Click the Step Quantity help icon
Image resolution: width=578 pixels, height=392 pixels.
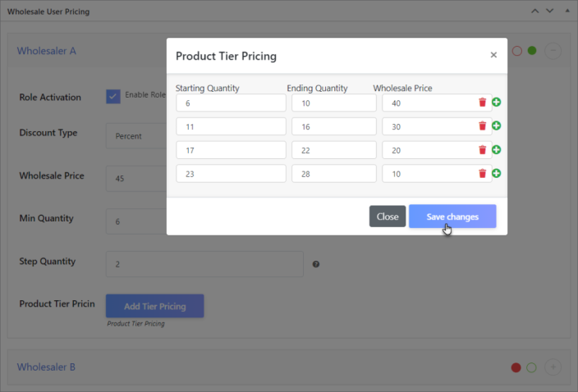click(316, 264)
